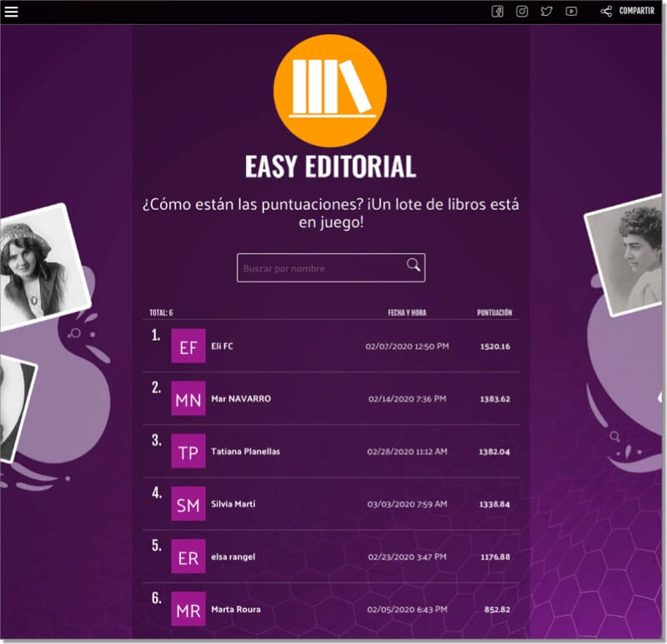Open the YouTube channel icon
Image resolution: width=667 pixels, height=644 pixels.
[571, 12]
